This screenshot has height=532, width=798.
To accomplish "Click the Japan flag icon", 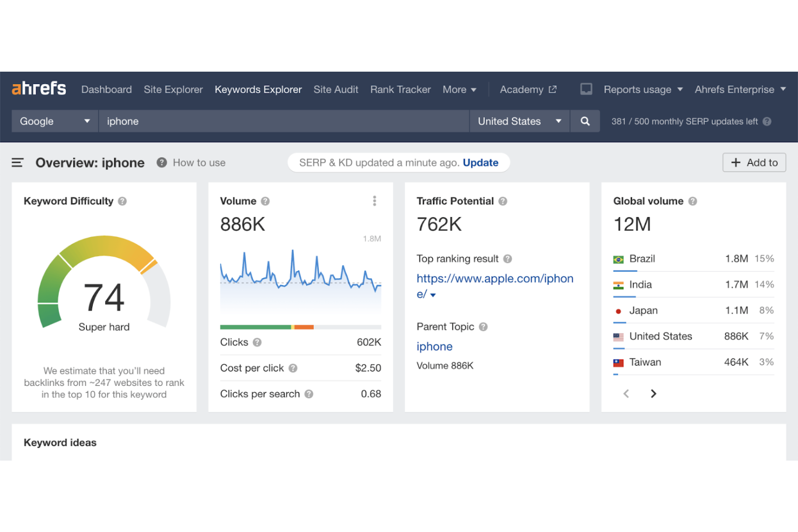I will (618, 311).
